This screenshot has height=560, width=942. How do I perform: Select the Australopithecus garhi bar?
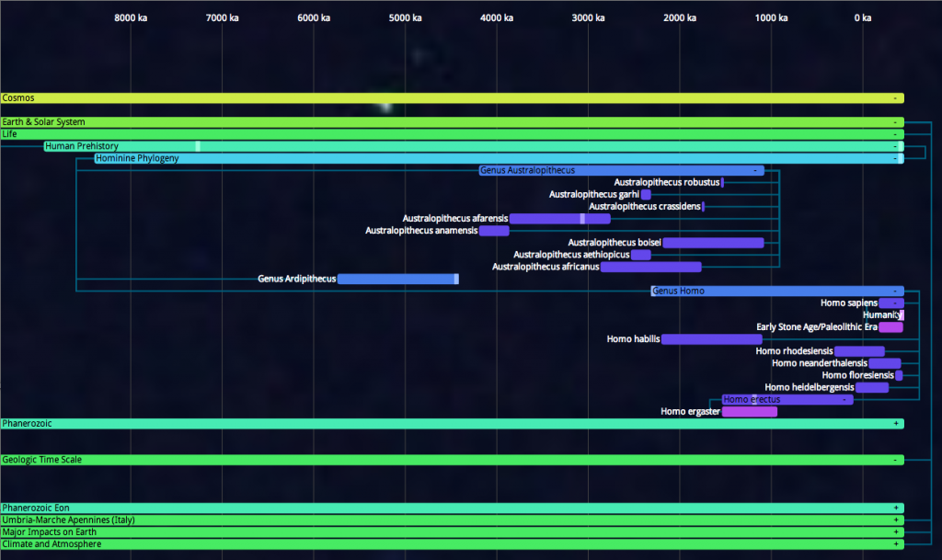(646, 194)
